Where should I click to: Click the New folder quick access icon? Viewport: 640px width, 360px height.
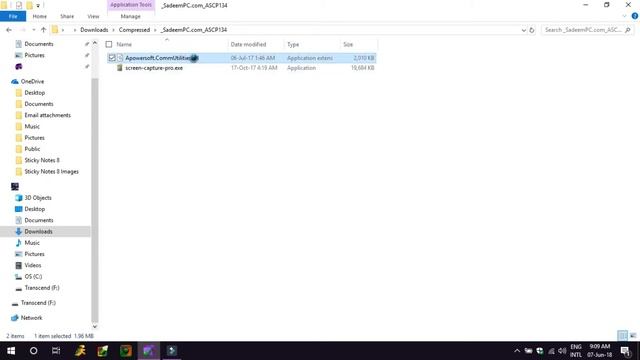pyautogui.click(x=29, y=5)
